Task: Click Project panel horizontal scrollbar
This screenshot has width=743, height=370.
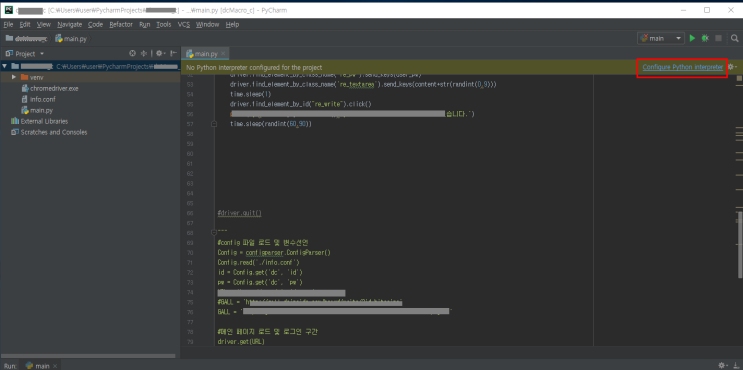Action: 88,356
